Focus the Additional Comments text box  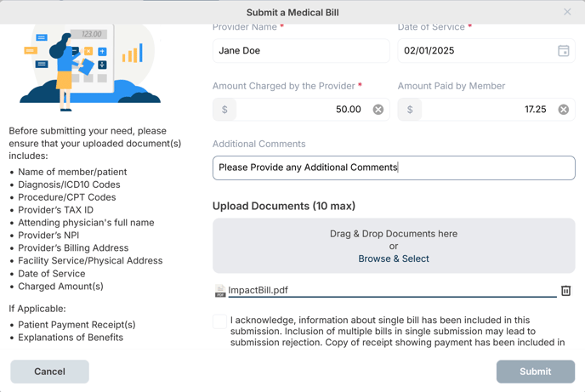click(x=394, y=168)
